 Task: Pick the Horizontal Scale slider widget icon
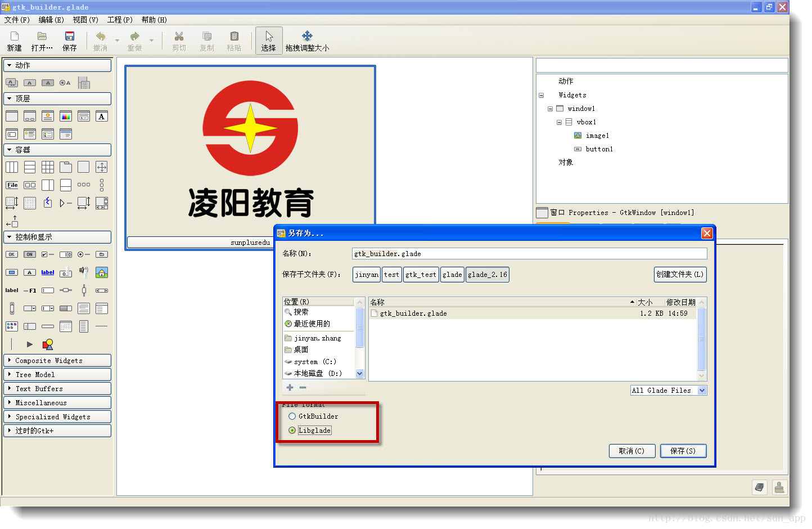[66, 290]
